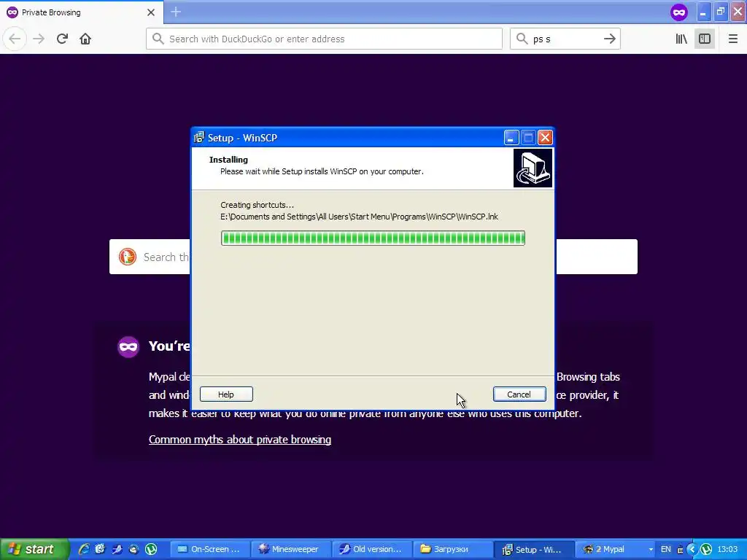The height and width of the screenshot is (560, 747).
Task: Switch to Minesweeper taskbar button
Action: point(290,549)
